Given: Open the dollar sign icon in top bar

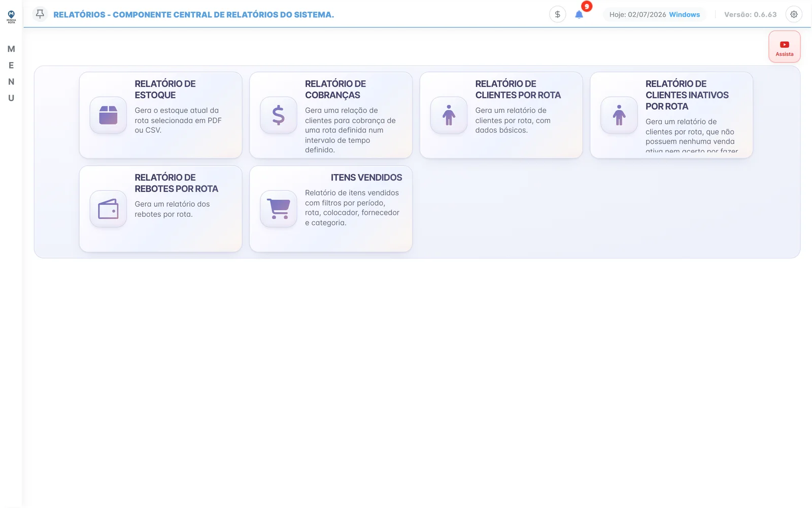Looking at the screenshot, I should click(x=557, y=14).
